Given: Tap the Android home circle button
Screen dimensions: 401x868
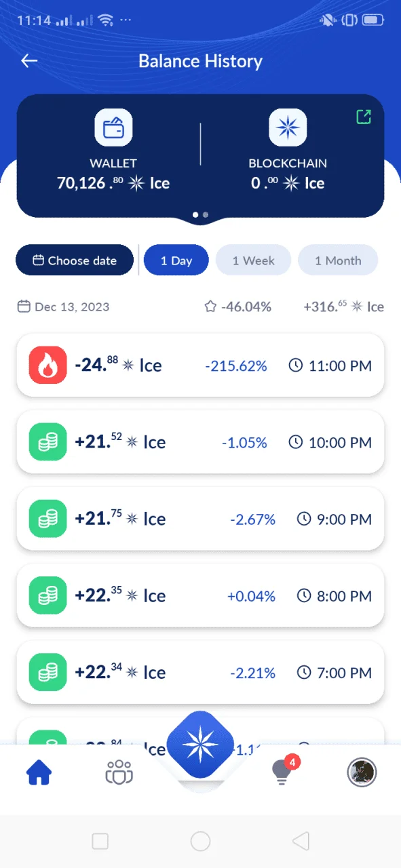Looking at the screenshot, I should coord(200,841).
